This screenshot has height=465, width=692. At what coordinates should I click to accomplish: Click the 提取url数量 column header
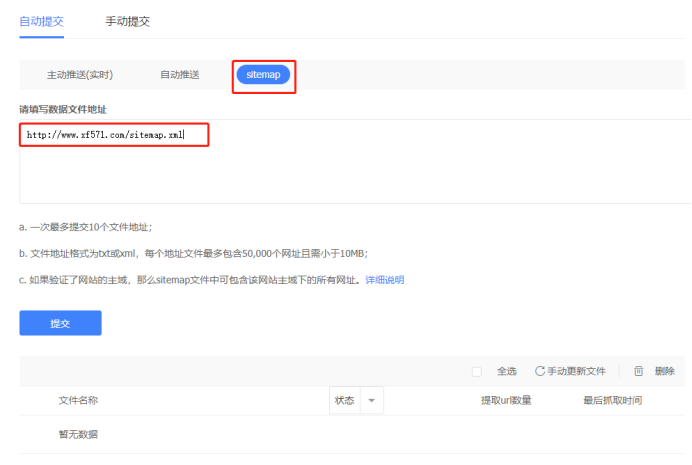pos(506,400)
